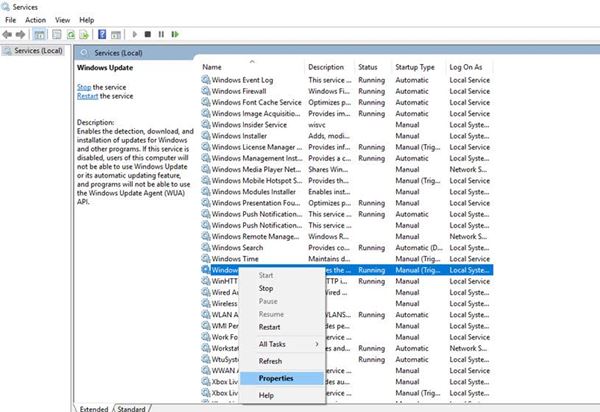The width and height of the screenshot is (600, 412).
Task: Select the WWAN AutoConfig row name
Action: [225, 370]
